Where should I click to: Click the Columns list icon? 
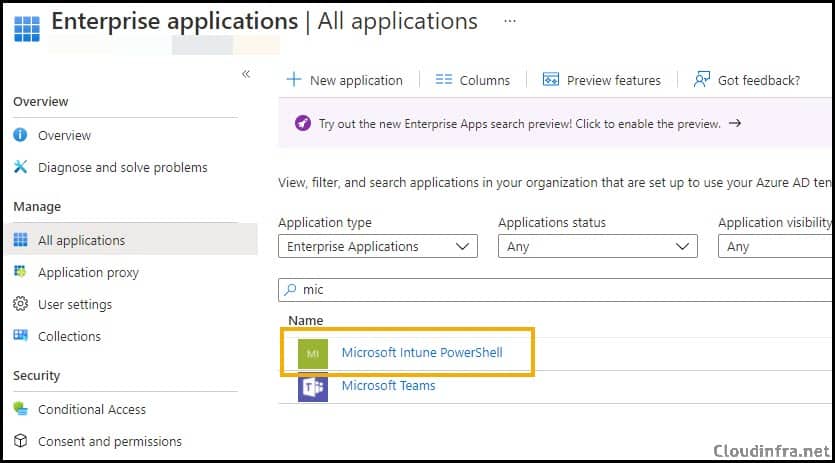pyautogui.click(x=444, y=79)
